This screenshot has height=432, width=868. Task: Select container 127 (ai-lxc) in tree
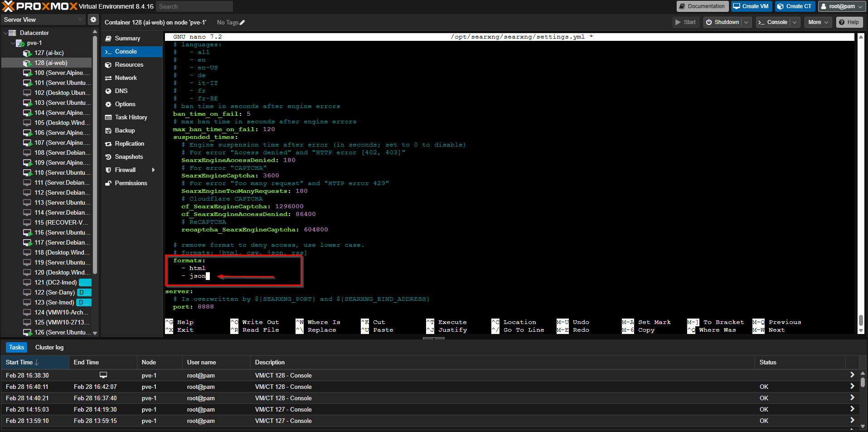coord(49,53)
